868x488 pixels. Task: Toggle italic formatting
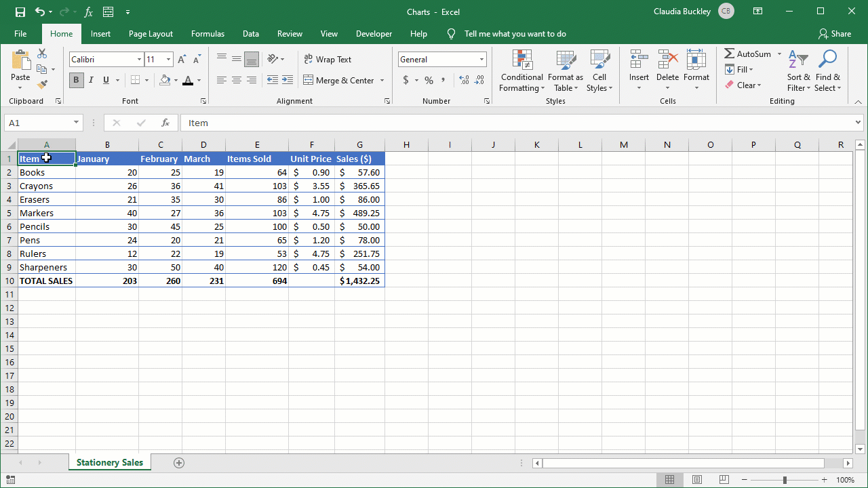[91, 80]
